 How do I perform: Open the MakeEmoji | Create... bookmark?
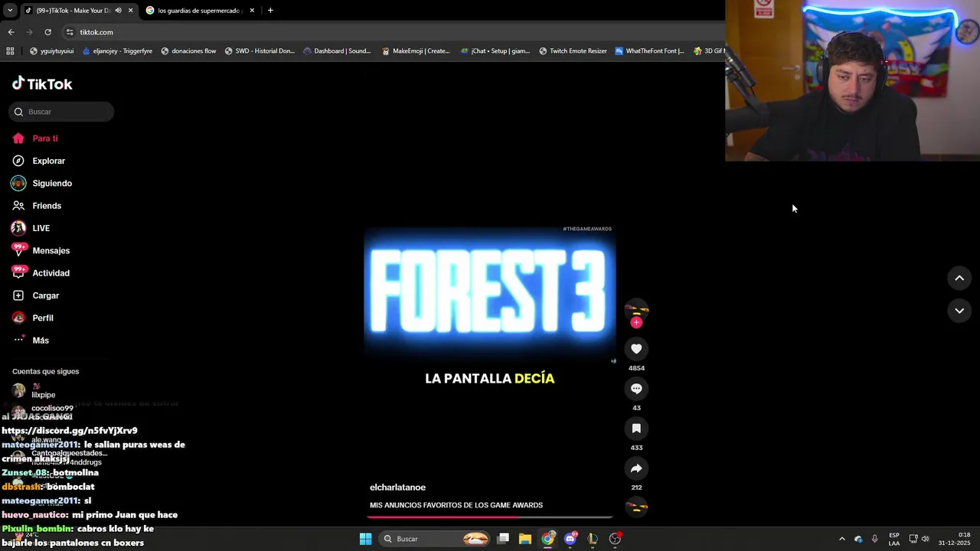(x=416, y=51)
